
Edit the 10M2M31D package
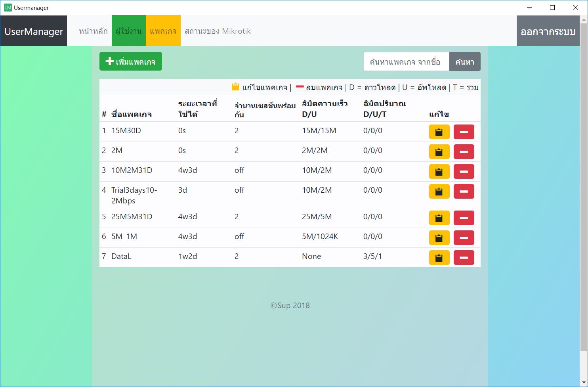click(439, 172)
